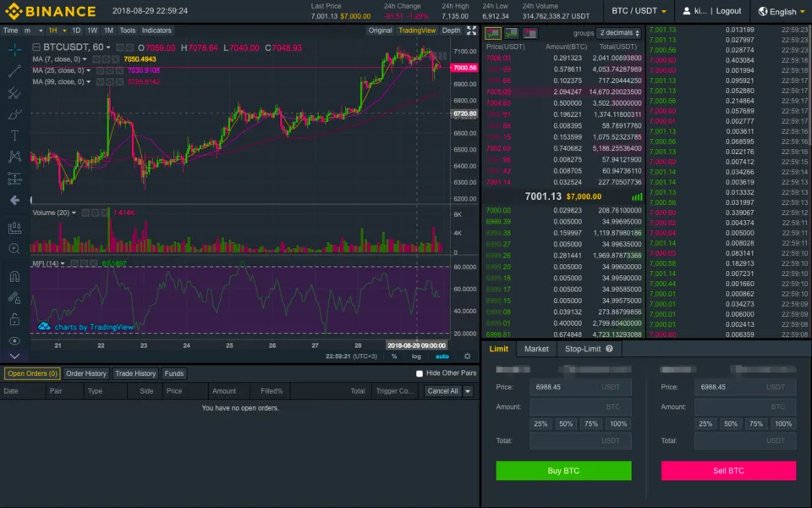
Task: Hide all drawings with eye icon
Action: (14, 340)
